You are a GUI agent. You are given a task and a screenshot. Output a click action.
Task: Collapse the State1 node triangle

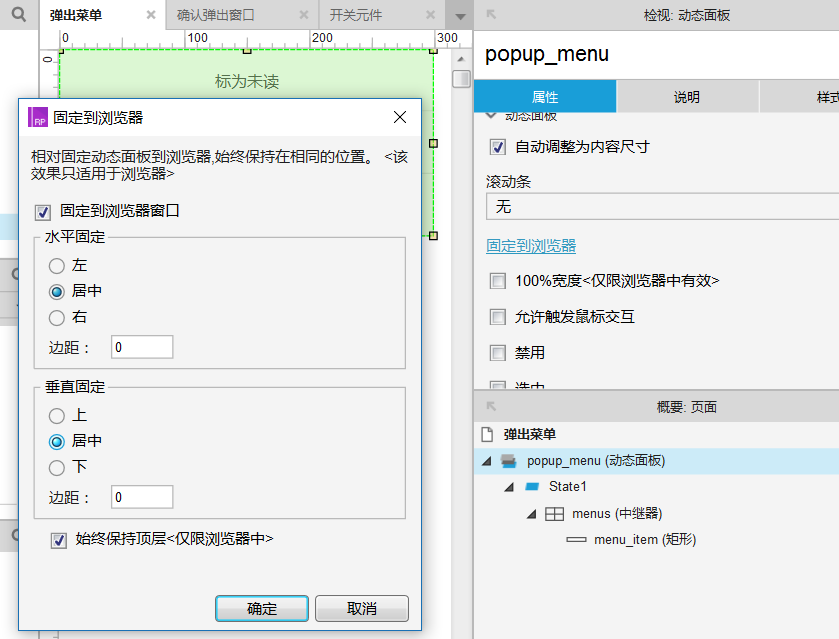pyautogui.click(x=509, y=486)
